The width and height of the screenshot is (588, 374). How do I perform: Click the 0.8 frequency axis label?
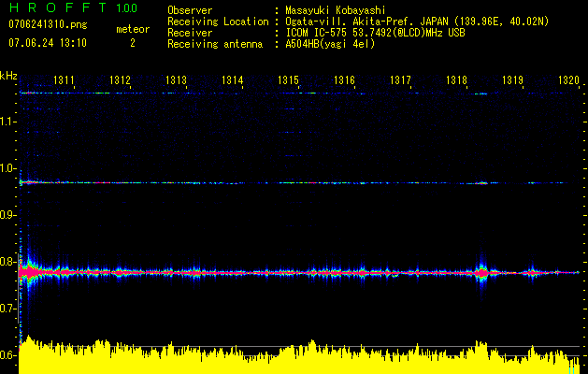point(8,262)
